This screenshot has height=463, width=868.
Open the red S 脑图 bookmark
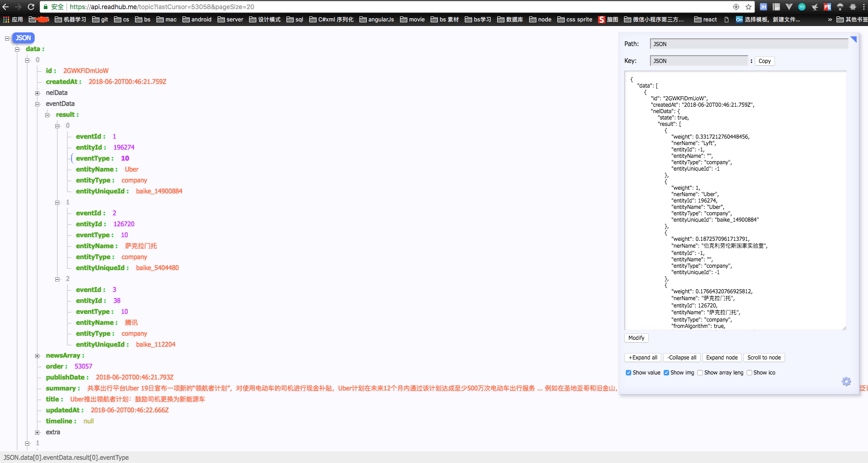608,20
